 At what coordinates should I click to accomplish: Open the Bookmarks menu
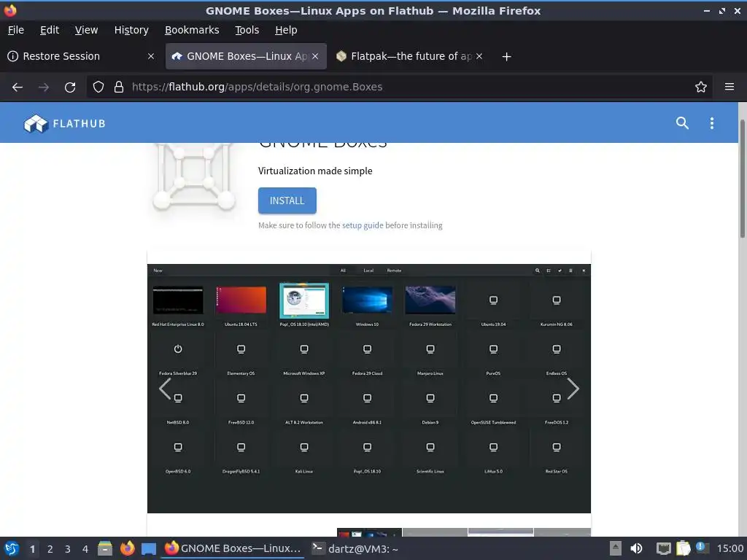(192, 30)
